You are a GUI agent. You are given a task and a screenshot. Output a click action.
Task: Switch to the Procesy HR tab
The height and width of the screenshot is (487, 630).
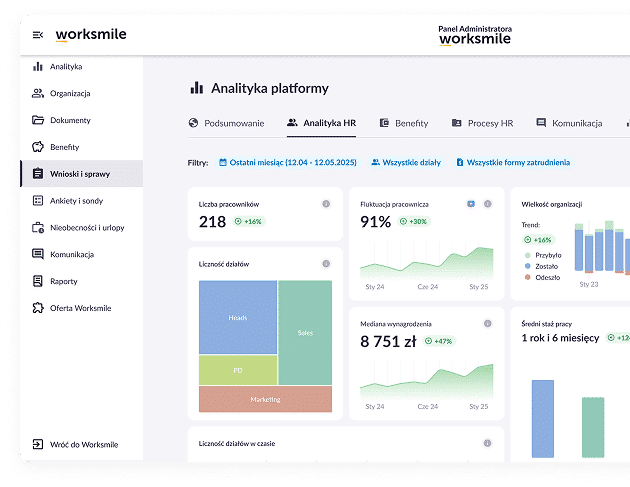482,123
